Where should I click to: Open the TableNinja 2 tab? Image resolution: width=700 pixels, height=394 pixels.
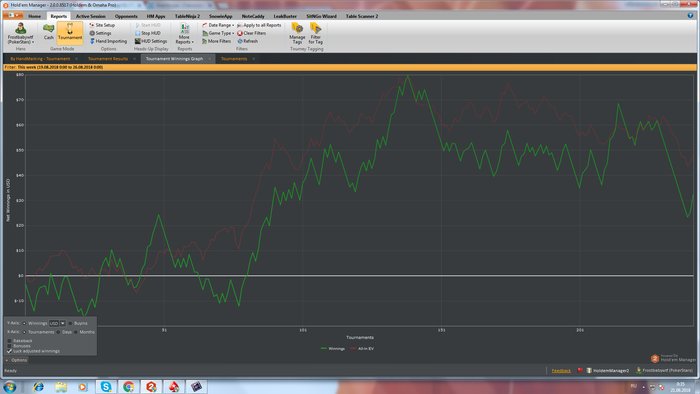187,16
